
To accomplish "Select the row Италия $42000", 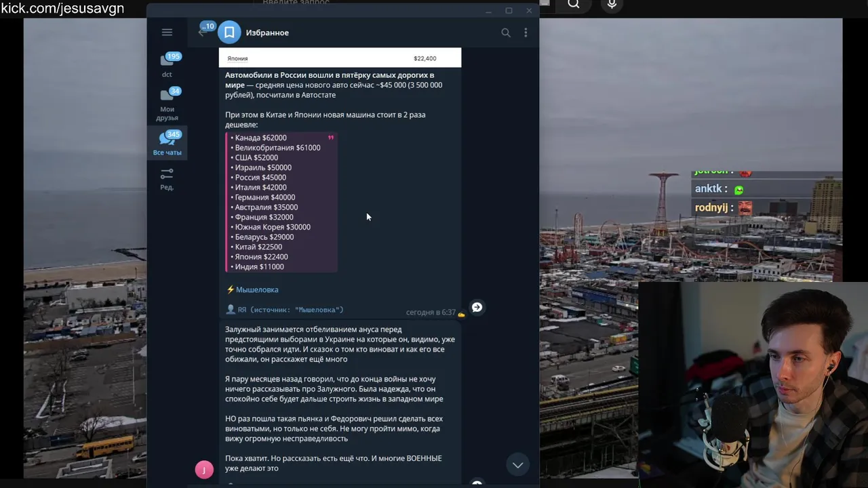I will coord(258,187).
